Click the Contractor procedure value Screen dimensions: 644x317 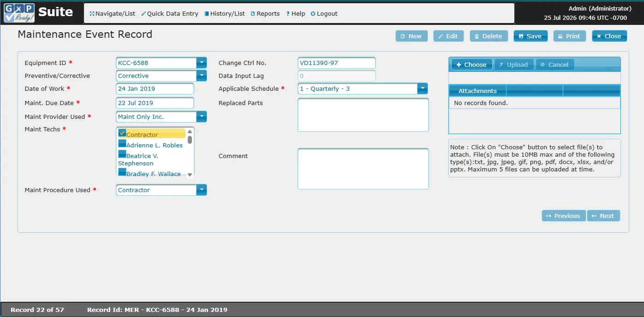[x=134, y=190]
